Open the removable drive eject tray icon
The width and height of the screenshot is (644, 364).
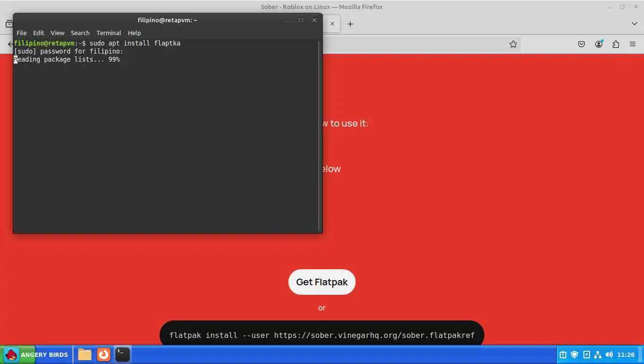point(586,355)
